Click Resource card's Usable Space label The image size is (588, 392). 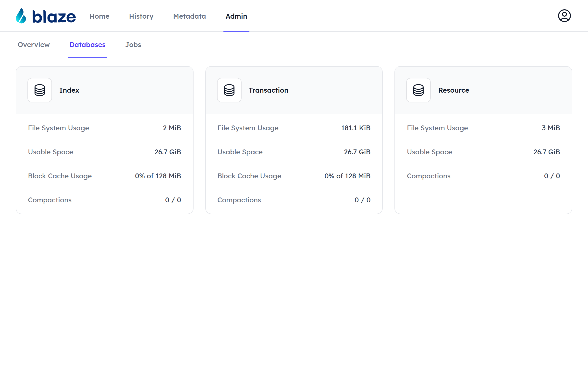[429, 152]
